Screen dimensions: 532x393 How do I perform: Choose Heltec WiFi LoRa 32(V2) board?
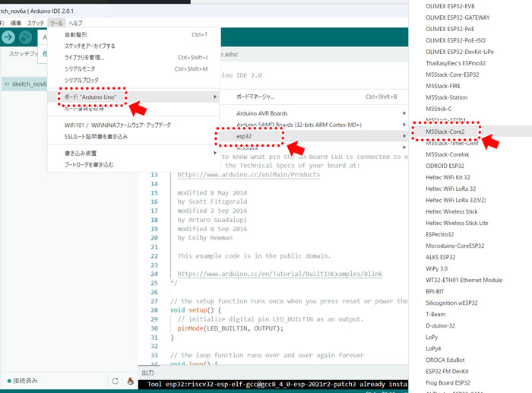[x=456, y=200]
